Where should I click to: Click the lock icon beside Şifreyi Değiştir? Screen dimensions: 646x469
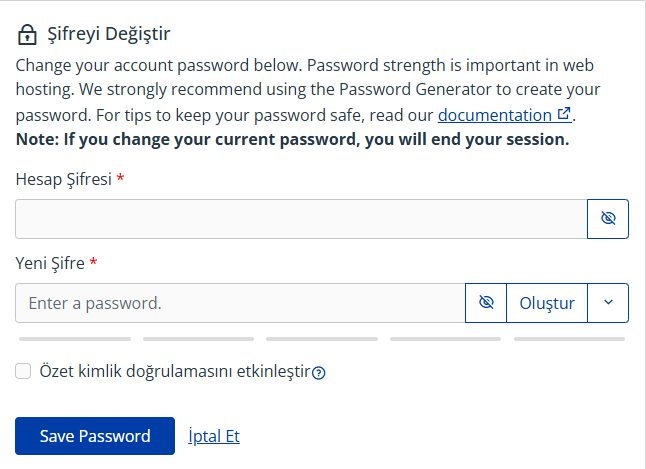tap(26, 35)
